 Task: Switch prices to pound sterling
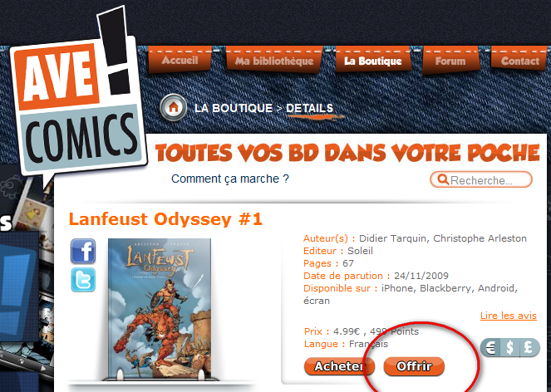coord(529,348)
